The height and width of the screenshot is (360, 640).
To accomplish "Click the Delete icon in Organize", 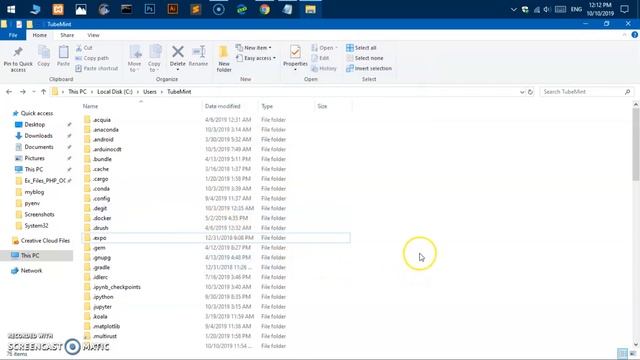I will (178, 52).
